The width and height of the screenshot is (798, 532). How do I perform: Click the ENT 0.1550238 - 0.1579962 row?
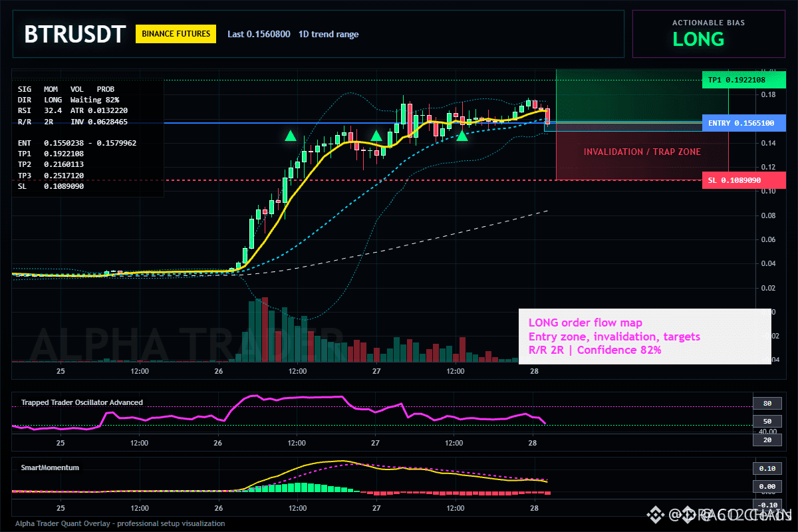click(77, 143)
